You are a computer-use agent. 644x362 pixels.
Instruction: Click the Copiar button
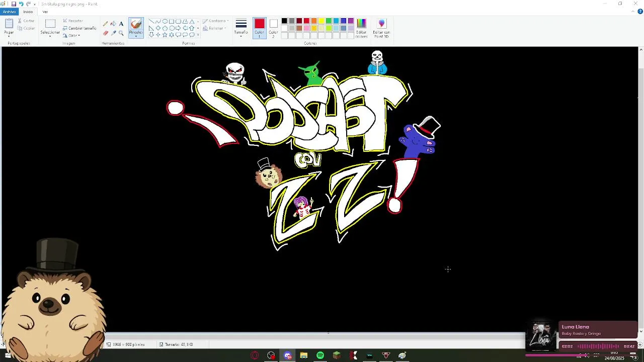coord(26,28)
